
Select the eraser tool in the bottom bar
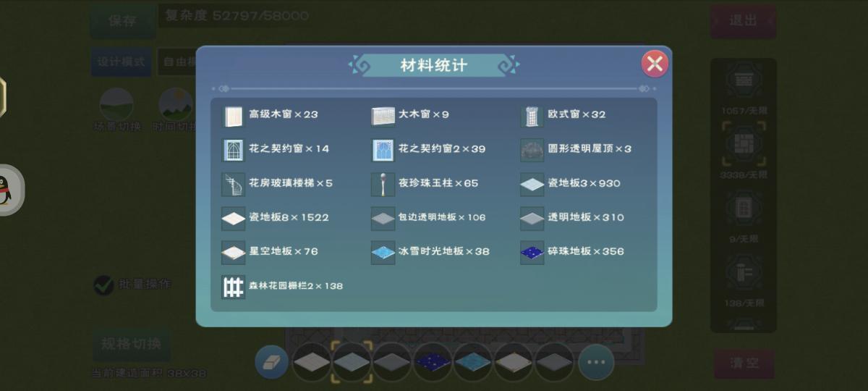pyautogui.click(x=272, y=363)
